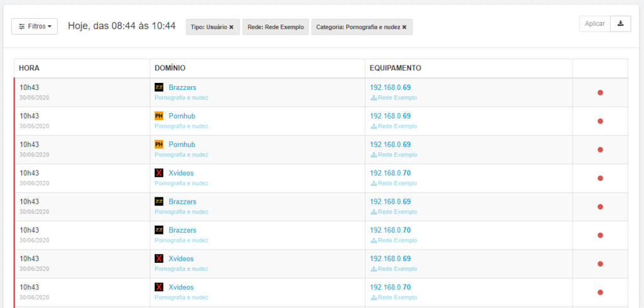Viewport: 644px width, 308px height.
Task: Click the Xvideos favicon in the fourth table row
Action: tap(159, 173)
